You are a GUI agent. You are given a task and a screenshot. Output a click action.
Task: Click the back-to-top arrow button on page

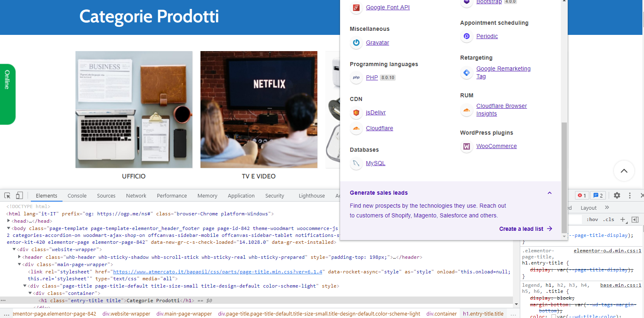(624, 171)
